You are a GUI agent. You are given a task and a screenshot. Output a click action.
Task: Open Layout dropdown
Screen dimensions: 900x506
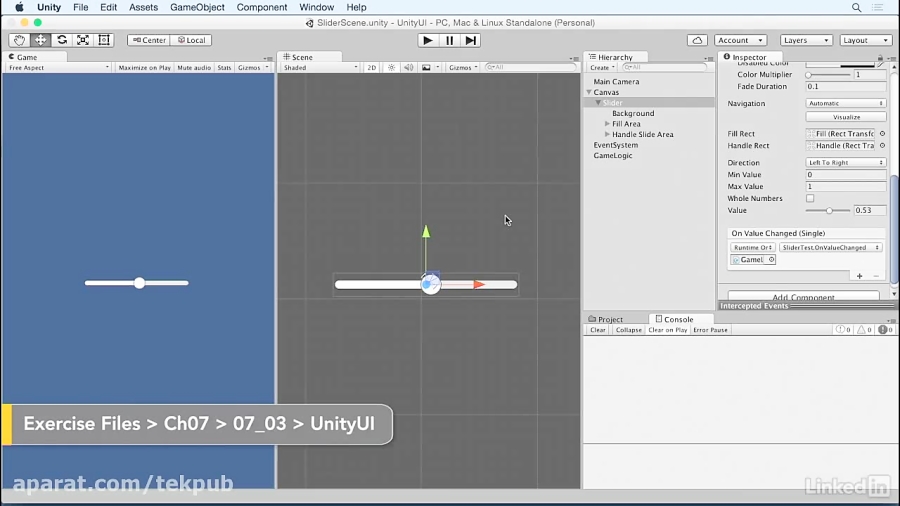point(866,40)
